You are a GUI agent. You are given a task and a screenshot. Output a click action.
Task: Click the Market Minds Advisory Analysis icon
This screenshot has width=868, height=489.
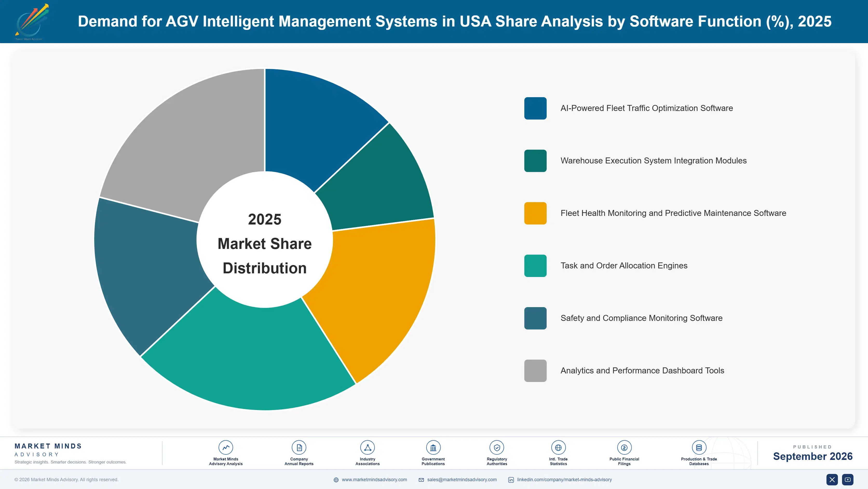(226, 447)
